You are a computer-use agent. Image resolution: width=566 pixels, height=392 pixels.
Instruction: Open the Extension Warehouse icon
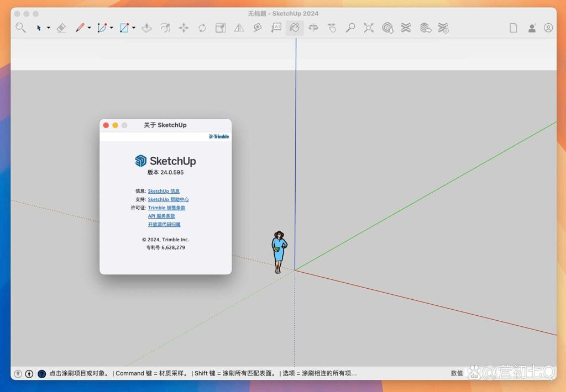(x=406, y=28)
